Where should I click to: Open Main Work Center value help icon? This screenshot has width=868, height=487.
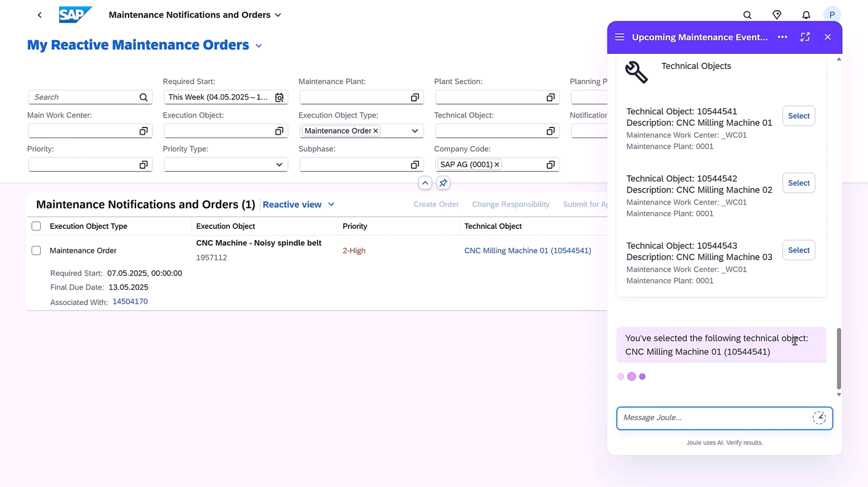click(143, 131)
